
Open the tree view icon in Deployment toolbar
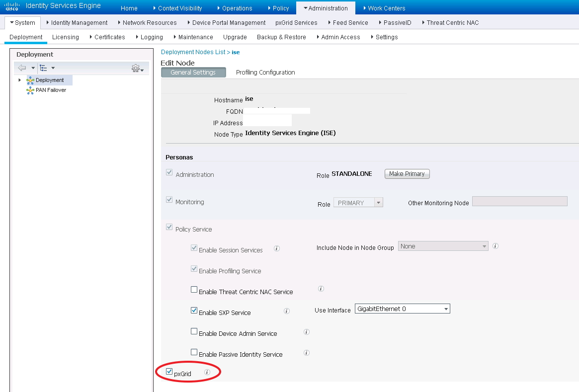coord(43,68)
